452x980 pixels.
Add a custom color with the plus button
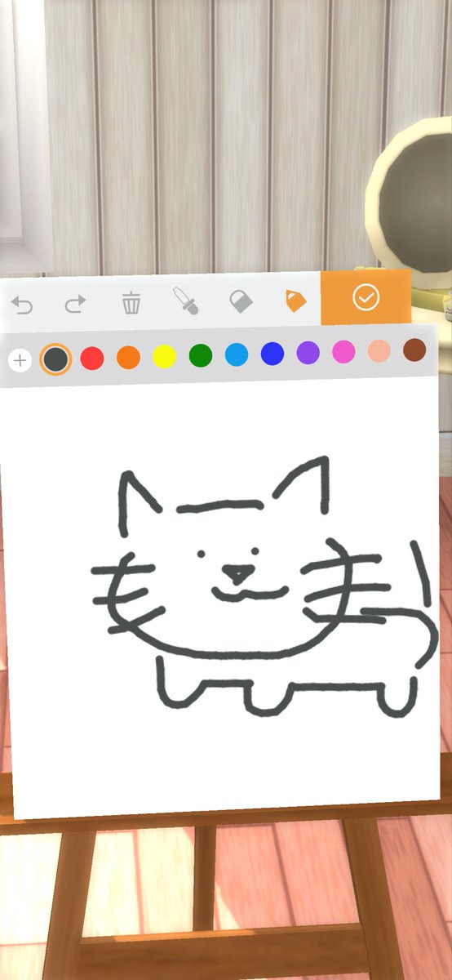(20, 360)
